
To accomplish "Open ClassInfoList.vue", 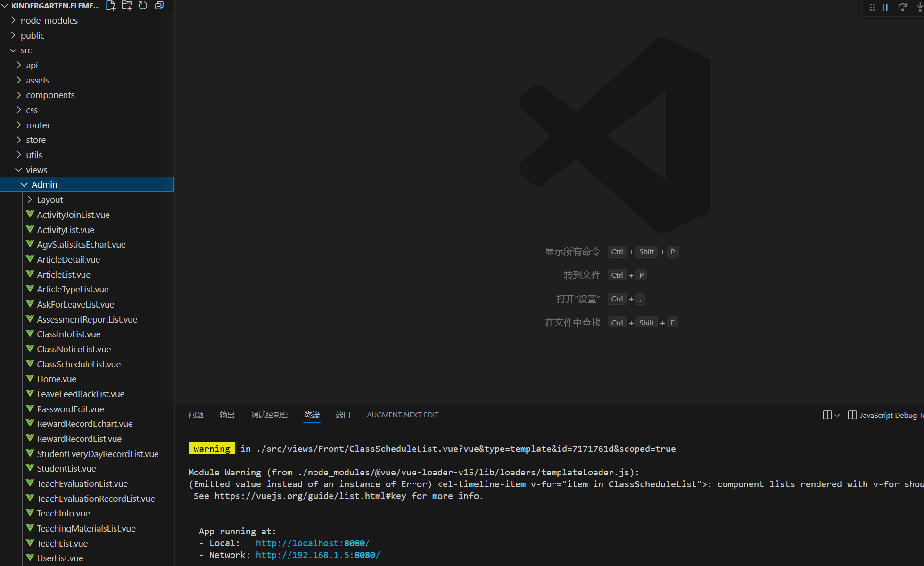I will [x=87, y=334].
